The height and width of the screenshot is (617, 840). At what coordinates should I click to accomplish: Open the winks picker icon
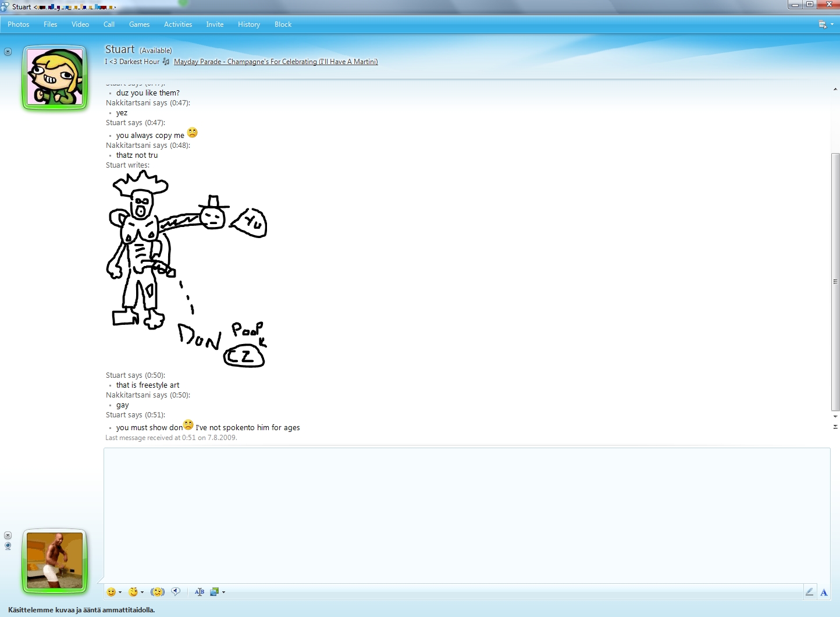pyautogui.click(x=133, y=592)
